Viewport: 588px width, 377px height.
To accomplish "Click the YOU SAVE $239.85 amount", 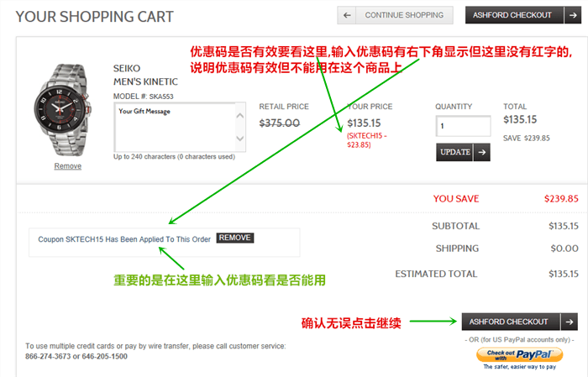I will click(x=561, y=199).
